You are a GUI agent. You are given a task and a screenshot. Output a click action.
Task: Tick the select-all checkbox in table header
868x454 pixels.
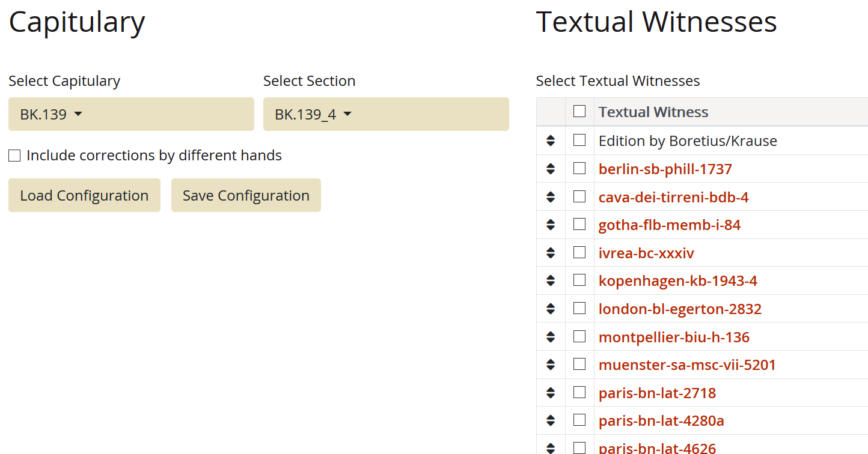tap(579, 111)
